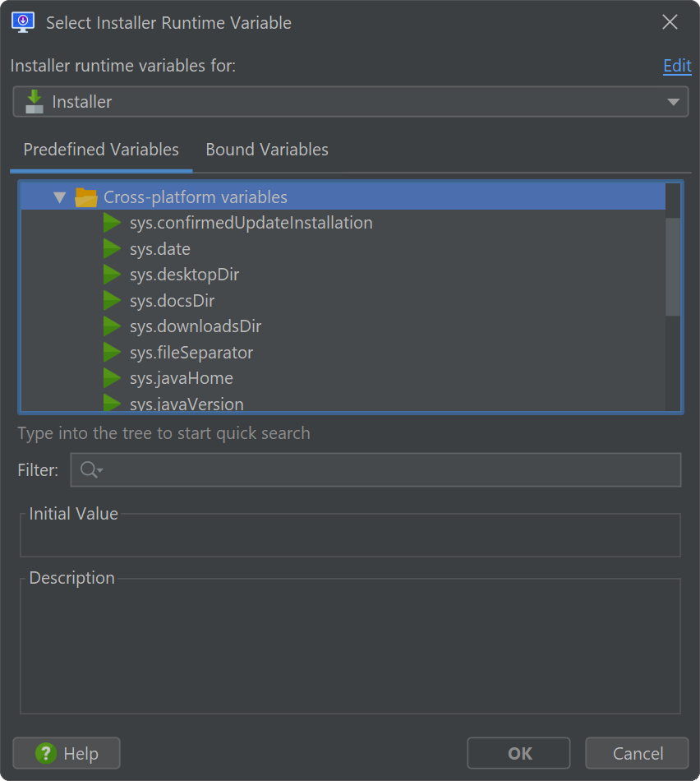Image resolution: width=700 pixels, height=781 pixels.
Task: Switch to the Bound Variables tab
Action: click(x=267, y=150)
